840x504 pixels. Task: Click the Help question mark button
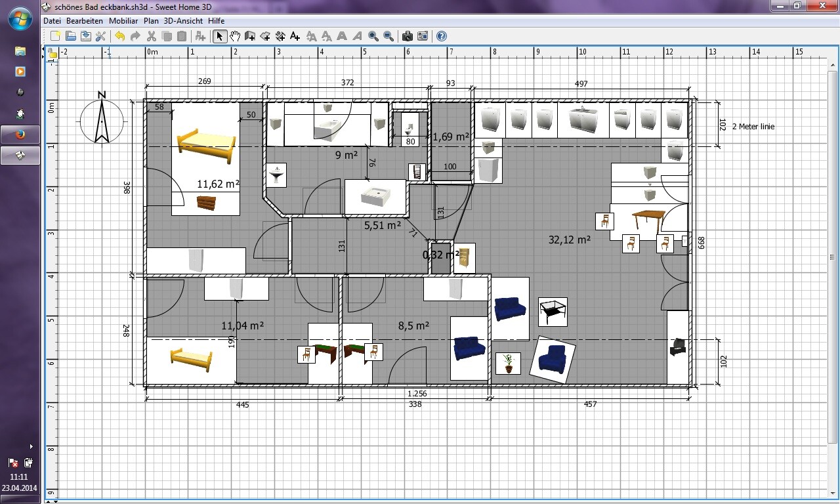click(x=442, y=36)
